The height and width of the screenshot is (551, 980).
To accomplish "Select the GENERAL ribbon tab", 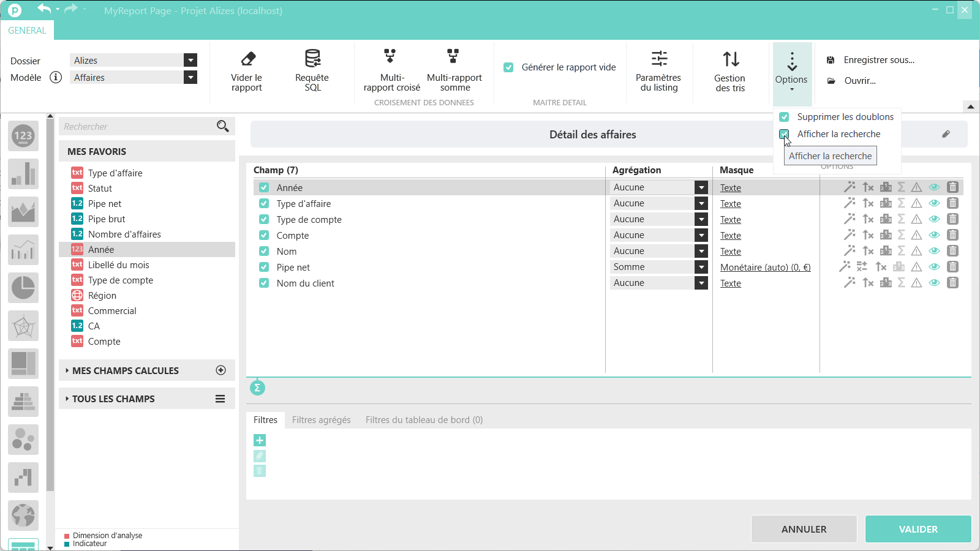I will [x=27, y=31].
